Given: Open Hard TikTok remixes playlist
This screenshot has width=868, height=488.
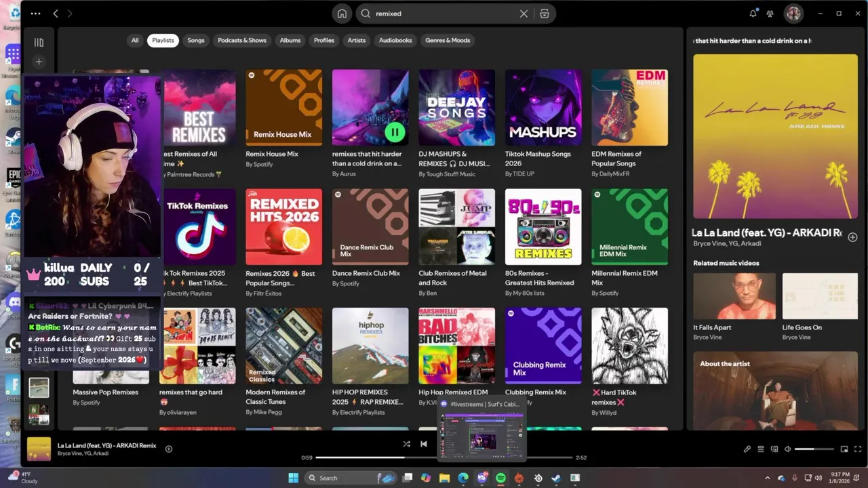Looking at the screenshot, I should coord(630,346).
